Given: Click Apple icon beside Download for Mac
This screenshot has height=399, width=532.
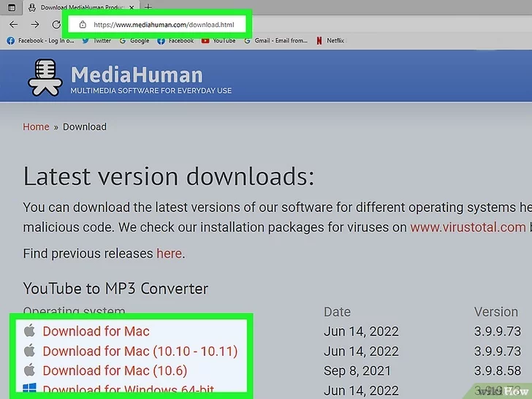Looking at the screenshot, I should 29,330.
